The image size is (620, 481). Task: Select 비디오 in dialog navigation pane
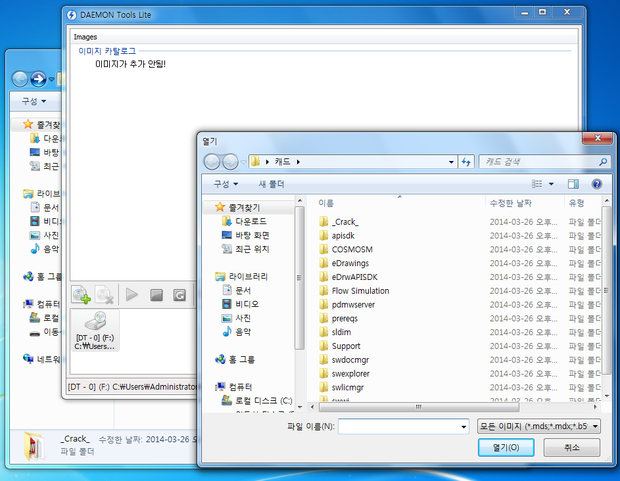[247, 304]
